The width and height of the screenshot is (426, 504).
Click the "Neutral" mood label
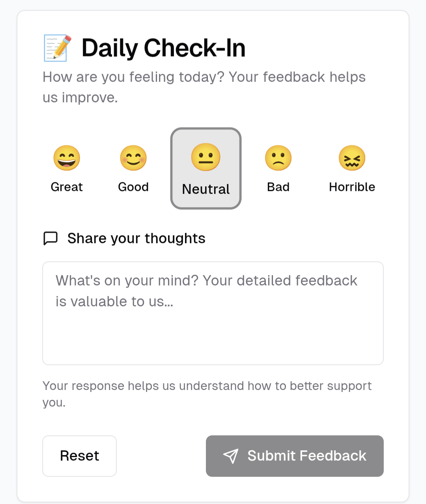coord(206,189)
